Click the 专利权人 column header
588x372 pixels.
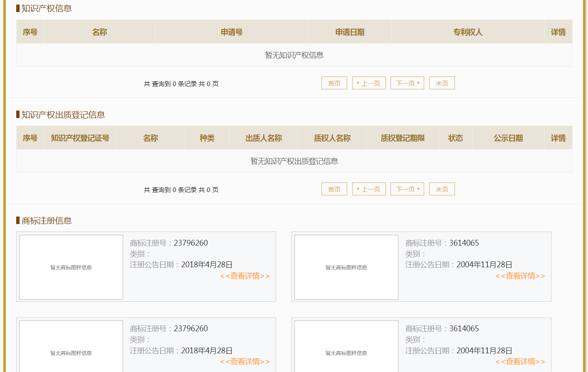point(468,32)
